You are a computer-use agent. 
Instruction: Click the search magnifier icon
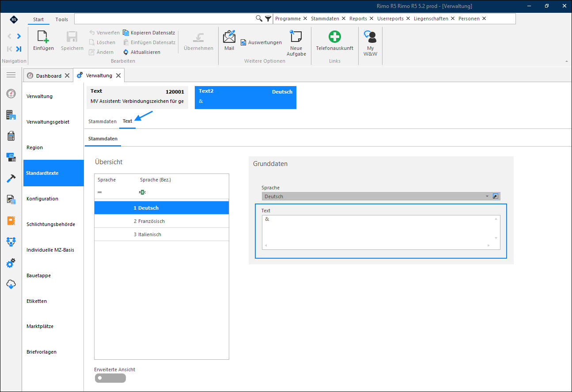pos(259,19)
